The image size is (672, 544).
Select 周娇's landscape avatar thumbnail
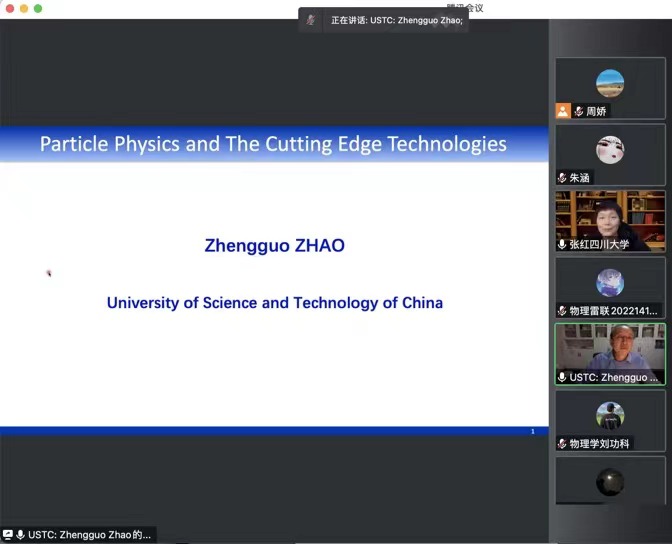610,84
